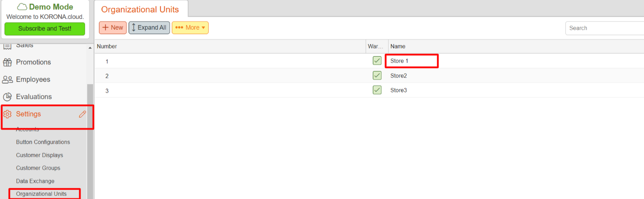The image size is (644, 199).
Task: Sort by the Number column header
Action: click(x=230, y=46)
